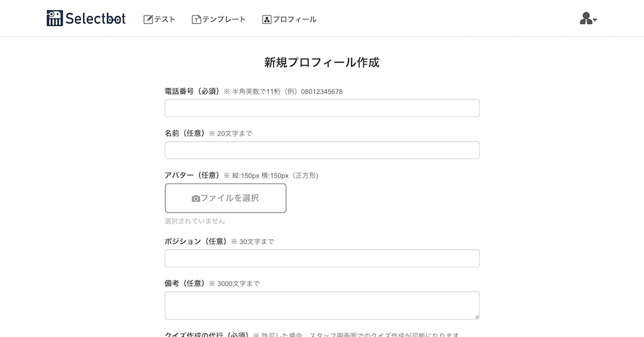This screenshot has width=644, height=337.
Task: Click the 選択されていません file status text
Action: coord(194,221)
